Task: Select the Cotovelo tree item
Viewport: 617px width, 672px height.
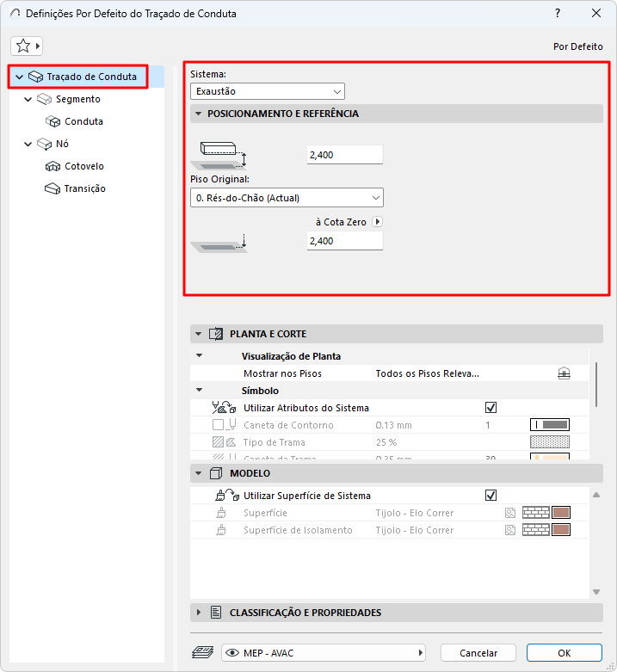Action: coord(84,166)
